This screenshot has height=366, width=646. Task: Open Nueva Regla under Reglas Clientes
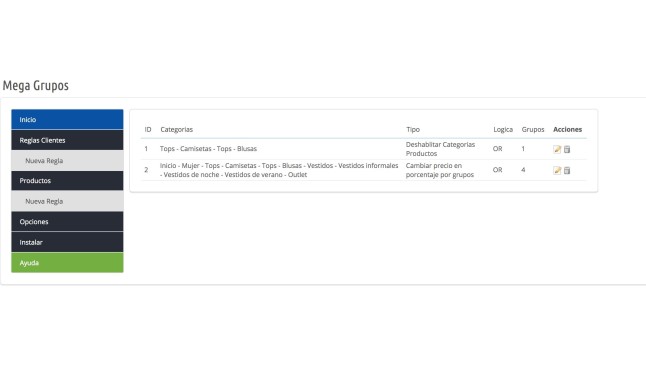[67, 161]
